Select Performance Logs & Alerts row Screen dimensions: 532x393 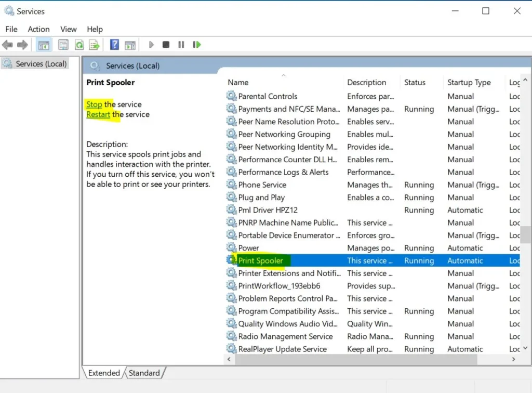point(373,172)
